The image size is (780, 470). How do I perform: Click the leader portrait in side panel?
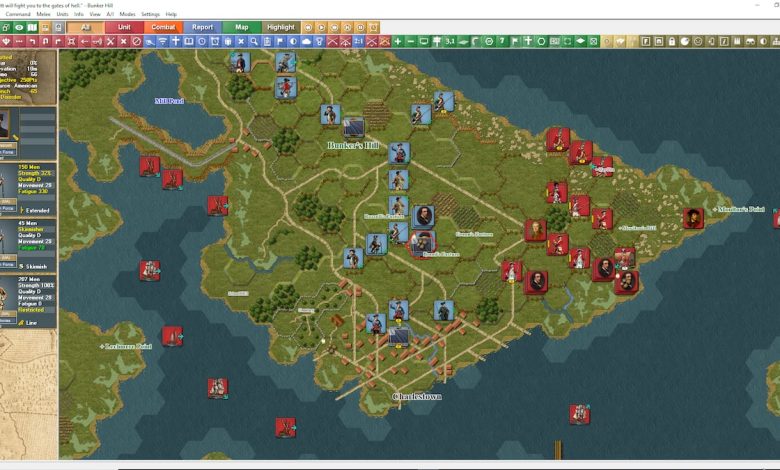[4, 124]
